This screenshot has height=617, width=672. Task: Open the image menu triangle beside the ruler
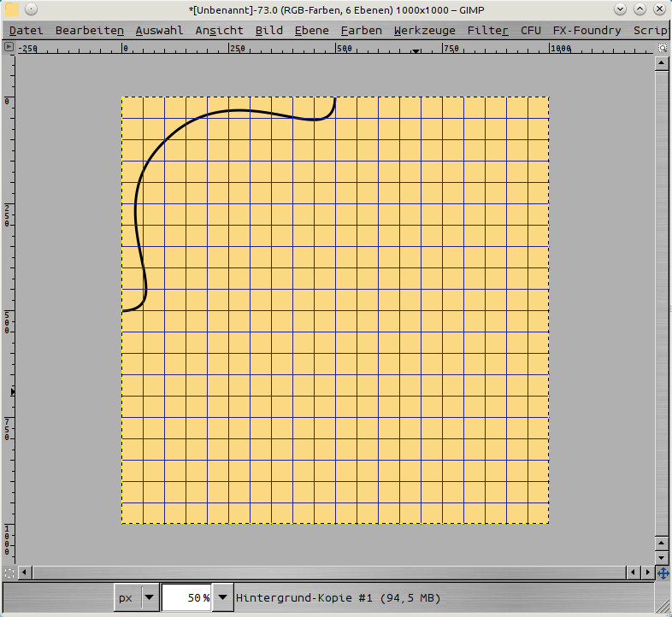[9, 48]
